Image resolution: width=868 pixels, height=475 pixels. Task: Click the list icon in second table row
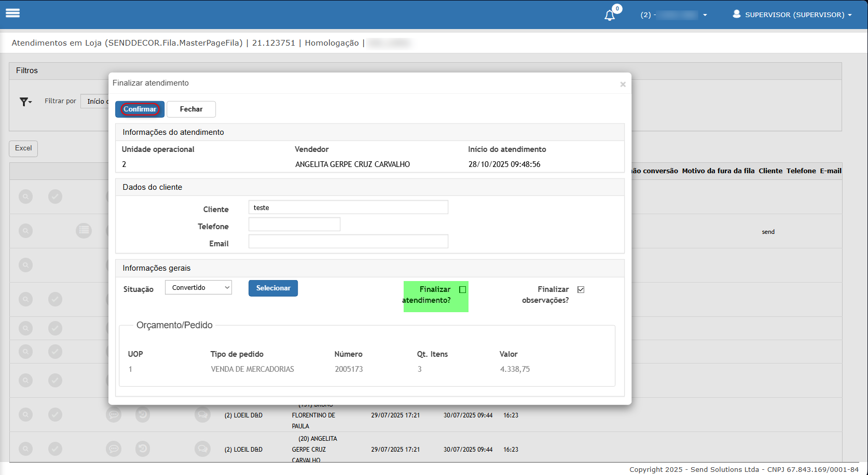click(84, 230)
